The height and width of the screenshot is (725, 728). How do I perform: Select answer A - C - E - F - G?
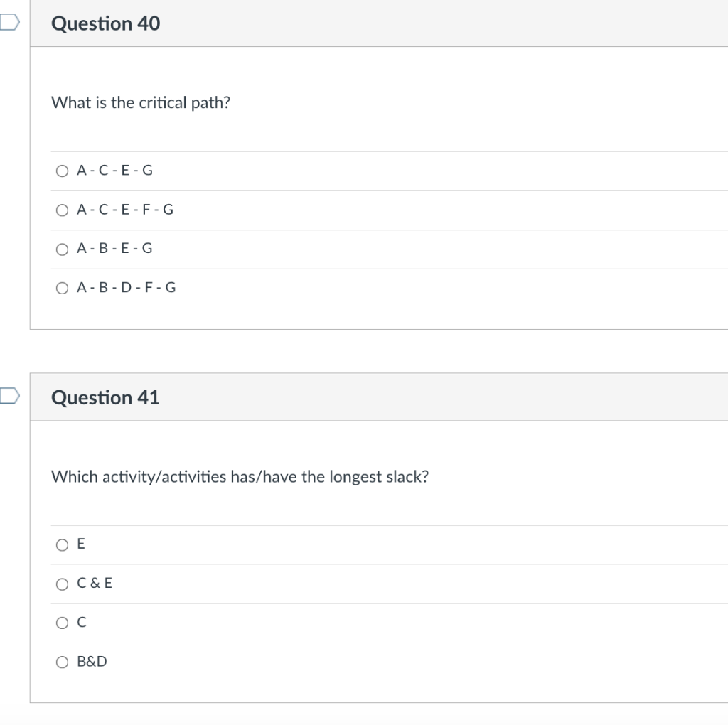click(x=62, y=210)
